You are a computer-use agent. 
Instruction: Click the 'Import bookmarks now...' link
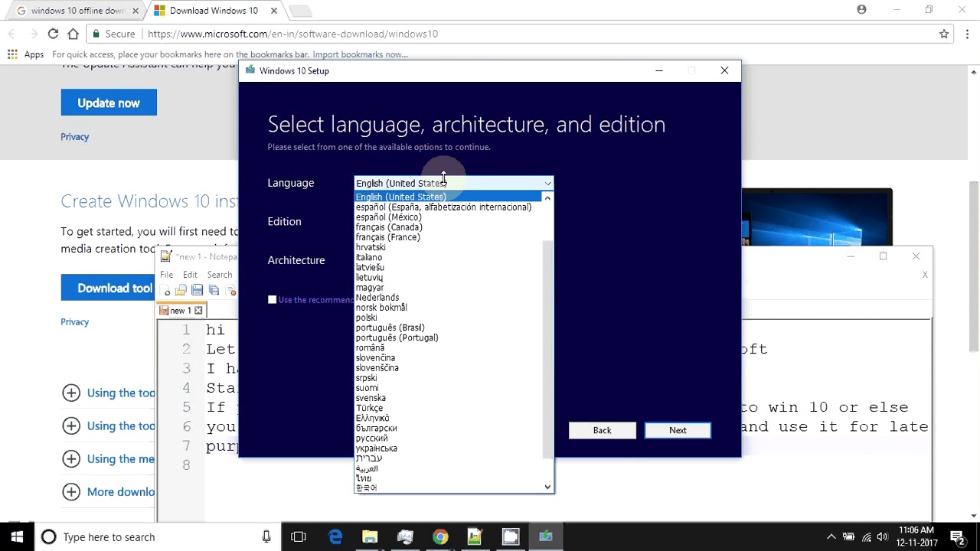pyautogui.click(x=360, y=54)
